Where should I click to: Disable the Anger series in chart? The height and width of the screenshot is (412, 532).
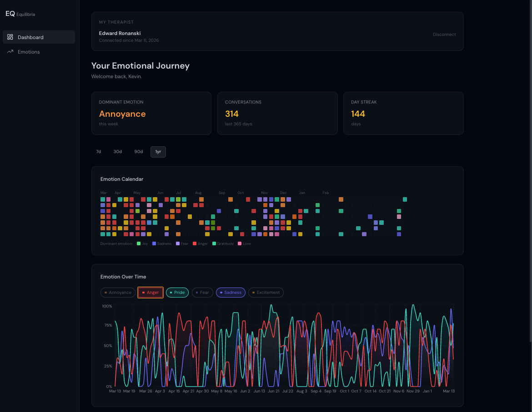click(x=151, y=293)
